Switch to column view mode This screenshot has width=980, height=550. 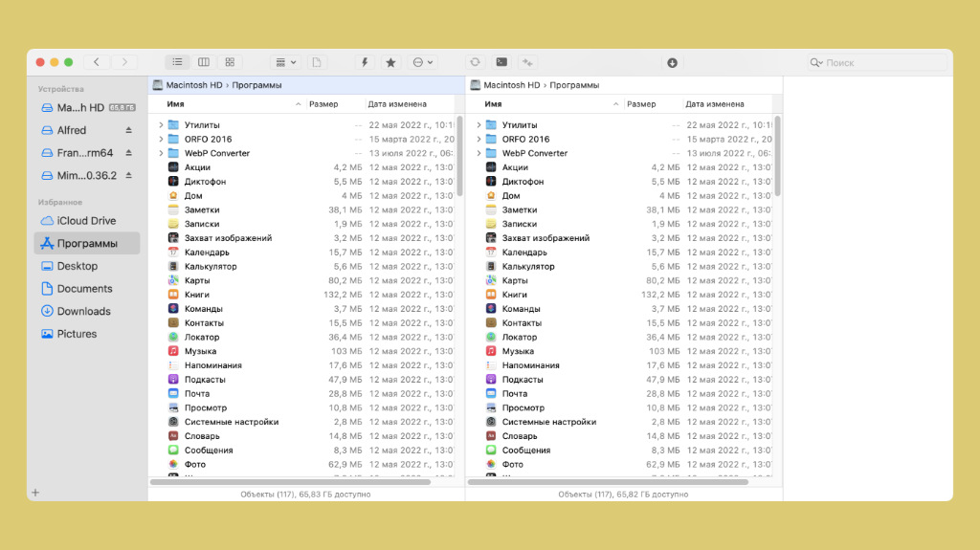pyautogui.click(x=203, y=62)
